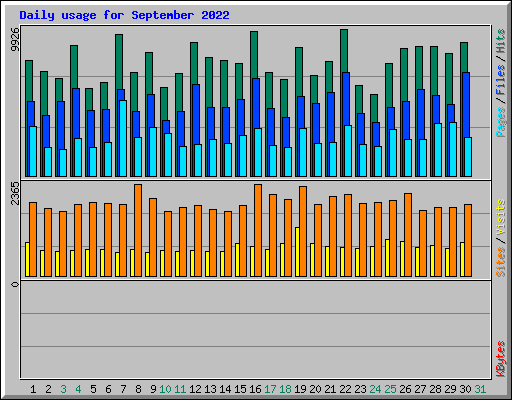Click the 0 axis value label
512x400 pixels.
click(x=15, y=284)
